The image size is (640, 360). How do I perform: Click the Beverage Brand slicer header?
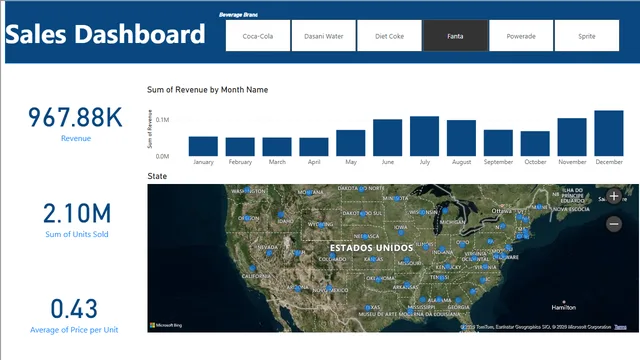238,15
